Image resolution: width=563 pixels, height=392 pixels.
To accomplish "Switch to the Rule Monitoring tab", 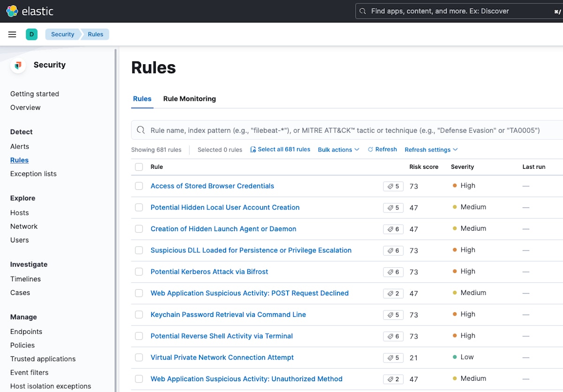I will tap(190, 99).
